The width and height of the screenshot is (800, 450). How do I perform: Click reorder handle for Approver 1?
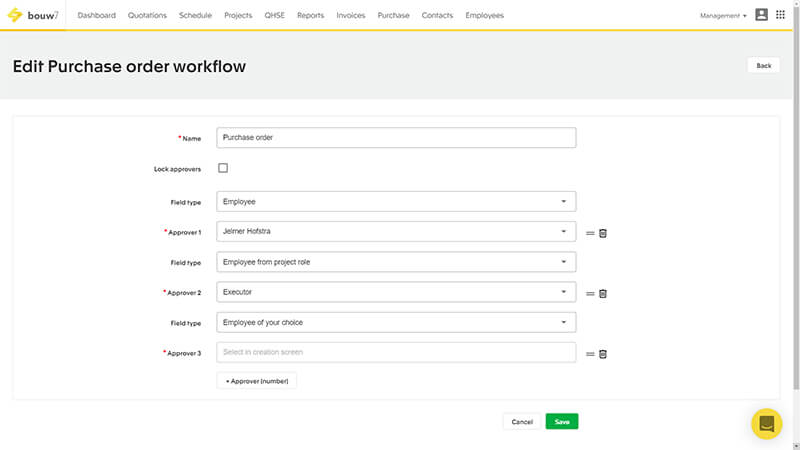pyautogui.click(x=590, y=233)
